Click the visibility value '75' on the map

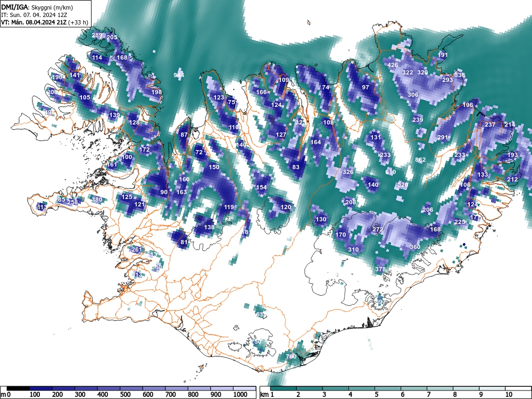231,102
